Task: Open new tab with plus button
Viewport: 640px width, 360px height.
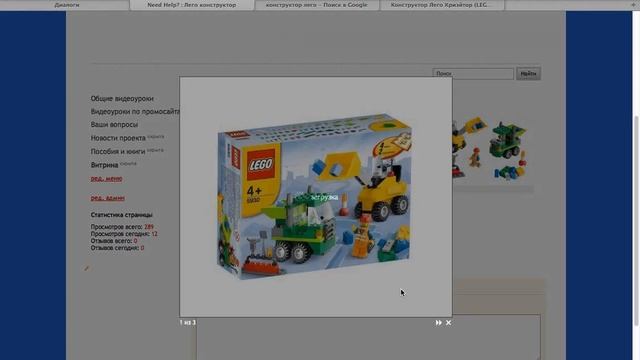Action: pyautogui.click(x=633, y=4)
